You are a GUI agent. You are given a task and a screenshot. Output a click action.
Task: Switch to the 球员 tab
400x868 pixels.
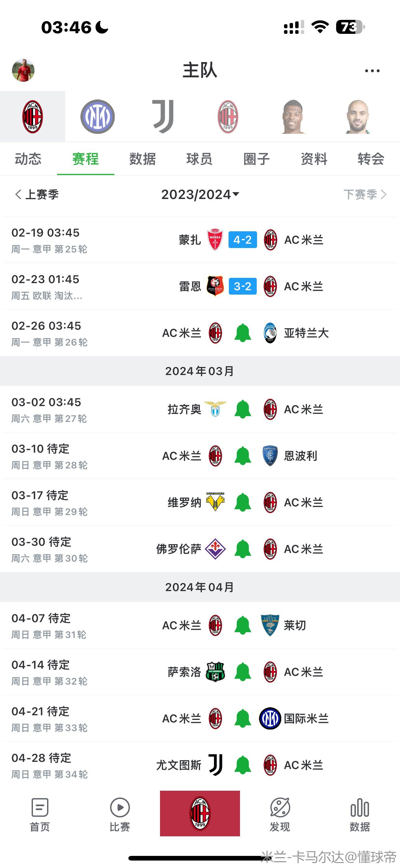tap(199, 159)
